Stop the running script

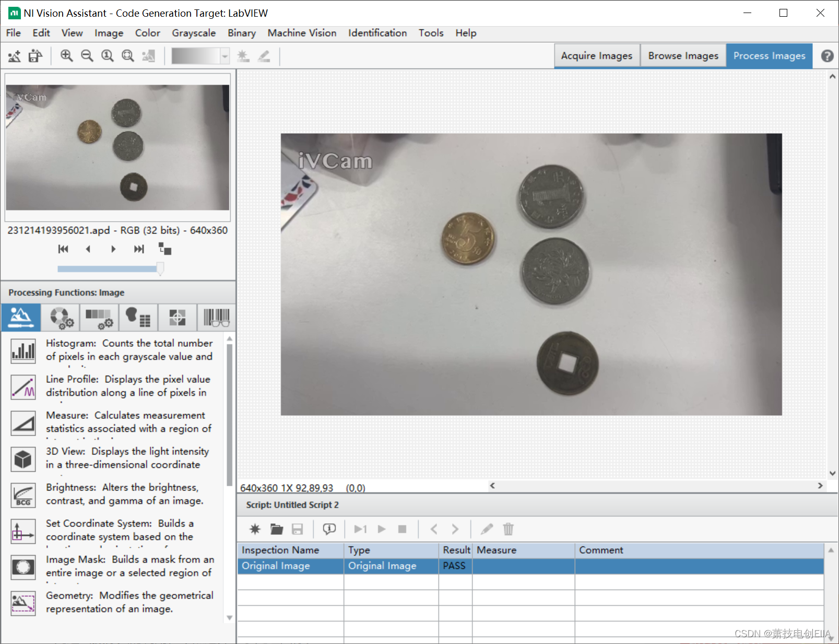(402, 529)
